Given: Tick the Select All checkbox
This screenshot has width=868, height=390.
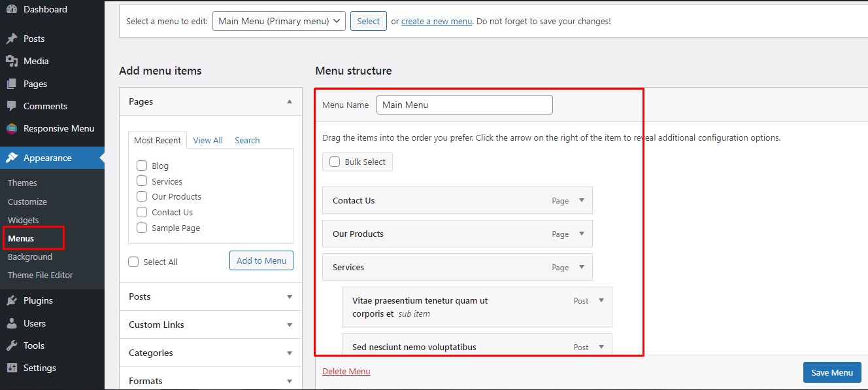Looking at the screenshot, I should point(133,262).
